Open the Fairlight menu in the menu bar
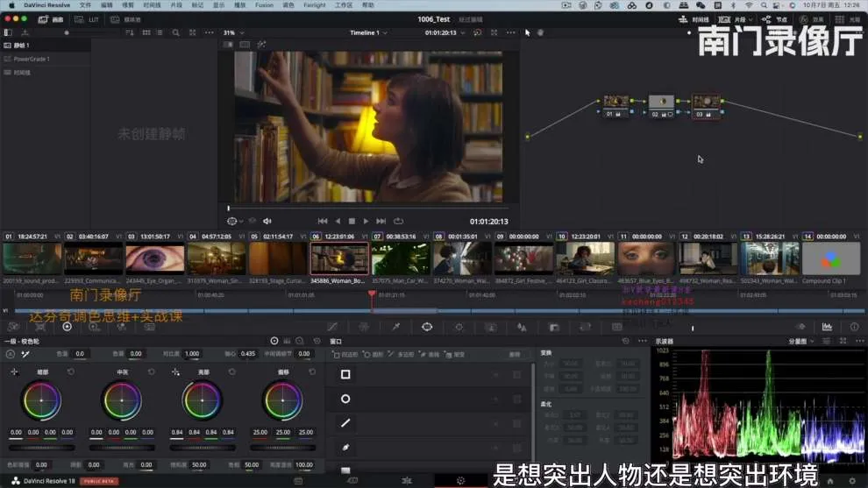Screen dimensions: 868x488 314,5
